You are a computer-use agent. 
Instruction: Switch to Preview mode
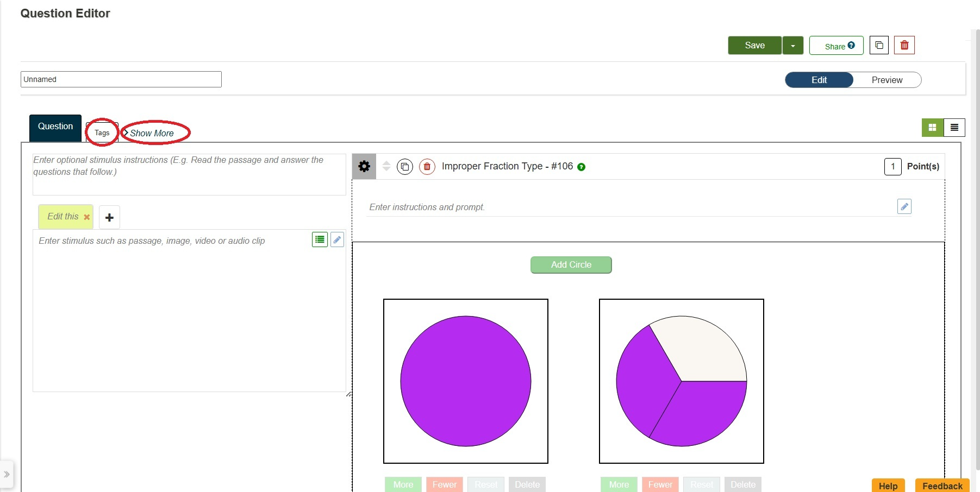887,80
